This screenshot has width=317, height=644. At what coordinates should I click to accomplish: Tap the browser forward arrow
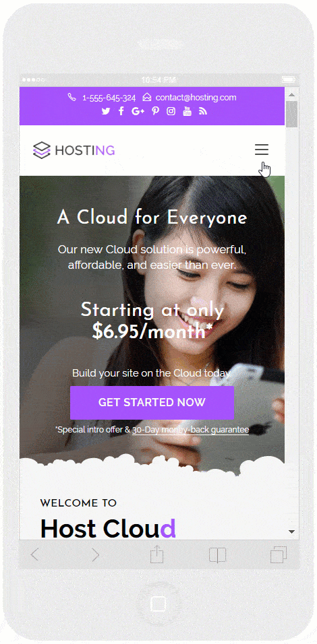95,555
